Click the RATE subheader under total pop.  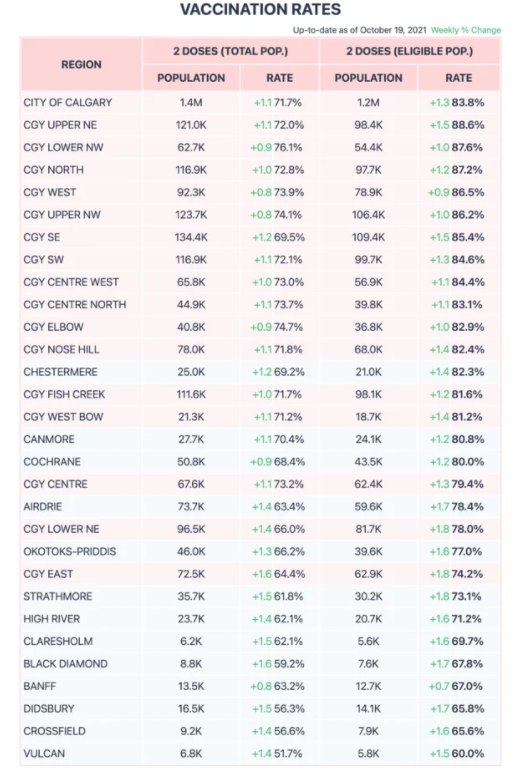point(280,78)
